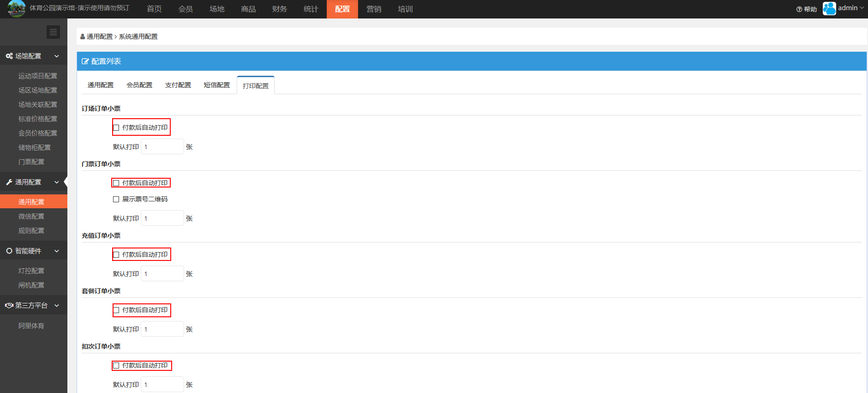Open 微信配置 in sidebar

pos(31,216)
